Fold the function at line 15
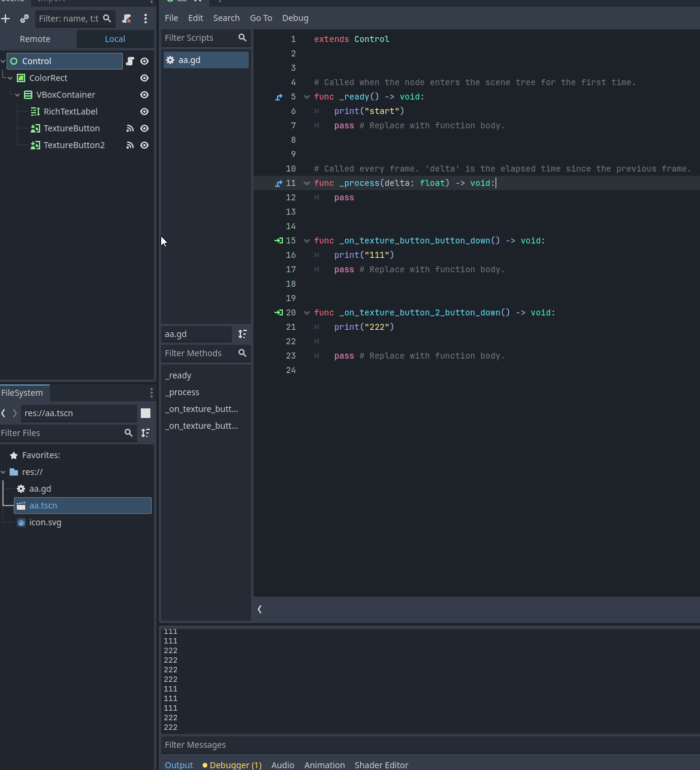The image size is (700, 770). 307,240
